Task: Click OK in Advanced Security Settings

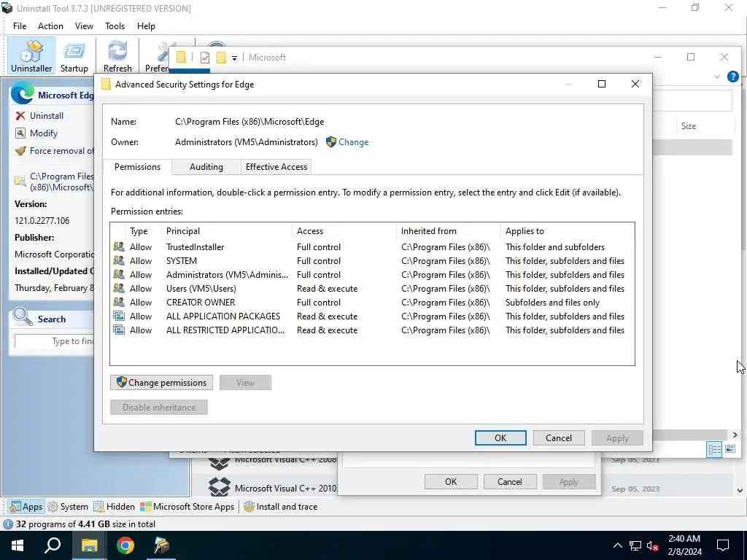Action: point(500,438)
